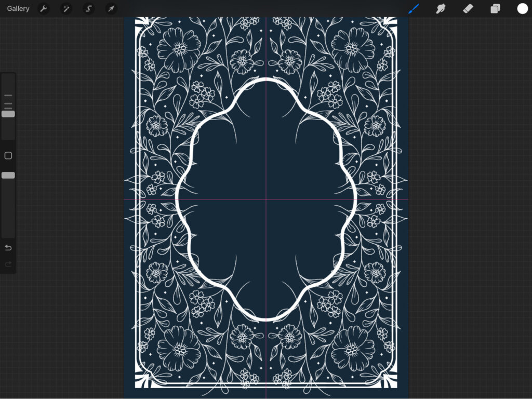Select the Eraser tool
The width and height of the screenshot is (532, 399).
[x=468, y=8]
